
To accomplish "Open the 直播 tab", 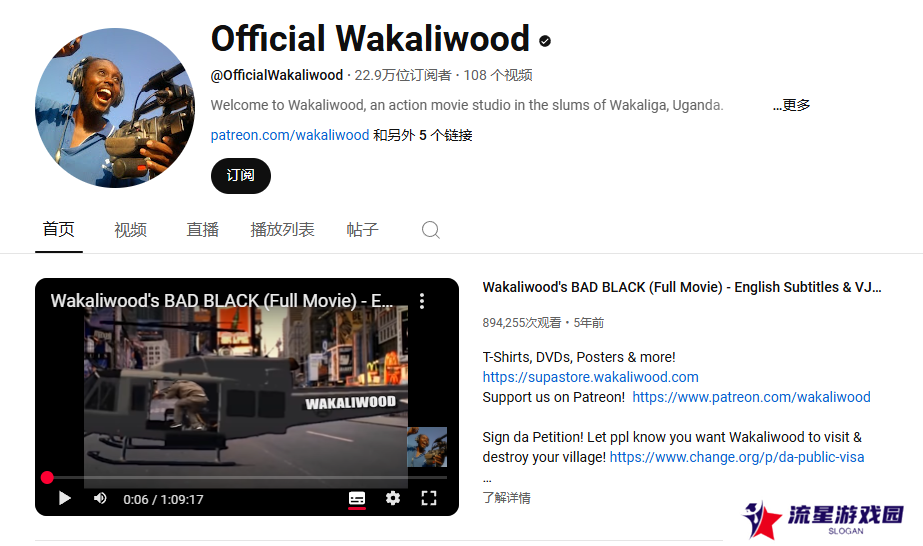I will [x=202, y=230].
